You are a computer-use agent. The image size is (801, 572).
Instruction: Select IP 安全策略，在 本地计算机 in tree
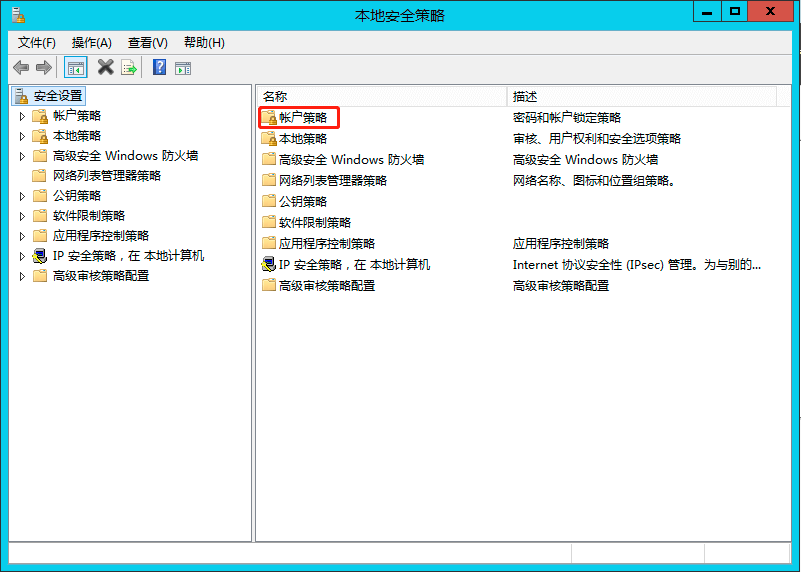[129, 256]
